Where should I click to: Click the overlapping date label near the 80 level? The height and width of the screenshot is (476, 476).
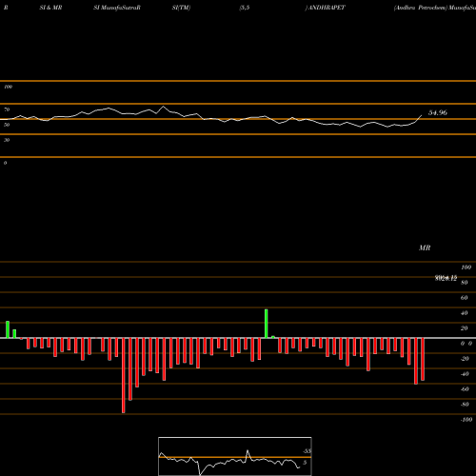pyautogui.click(x=446, y=278)
